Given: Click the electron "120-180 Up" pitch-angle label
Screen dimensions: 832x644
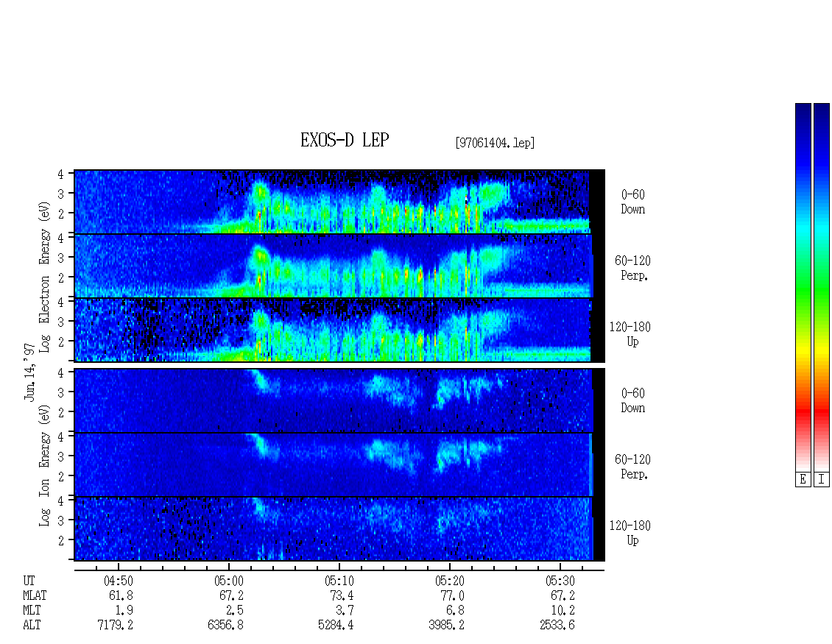Looking at the screenshot, I should coord(630,334).
